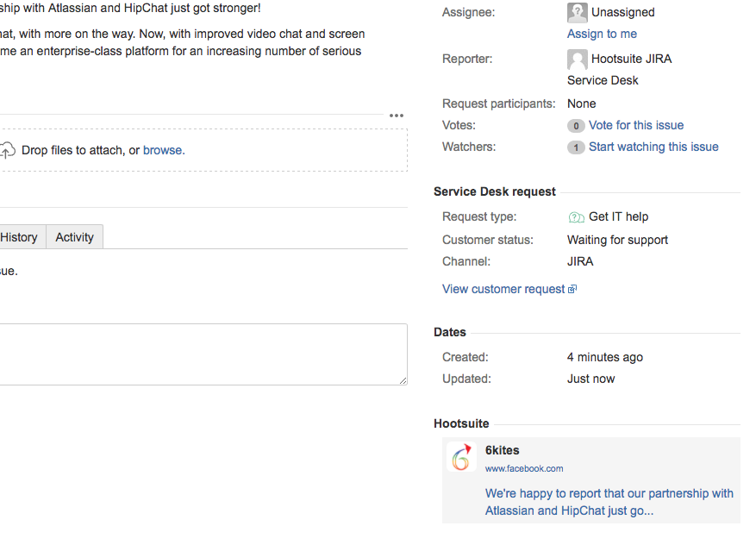
Task: Click the browse link to attach files
Action: 164,150
